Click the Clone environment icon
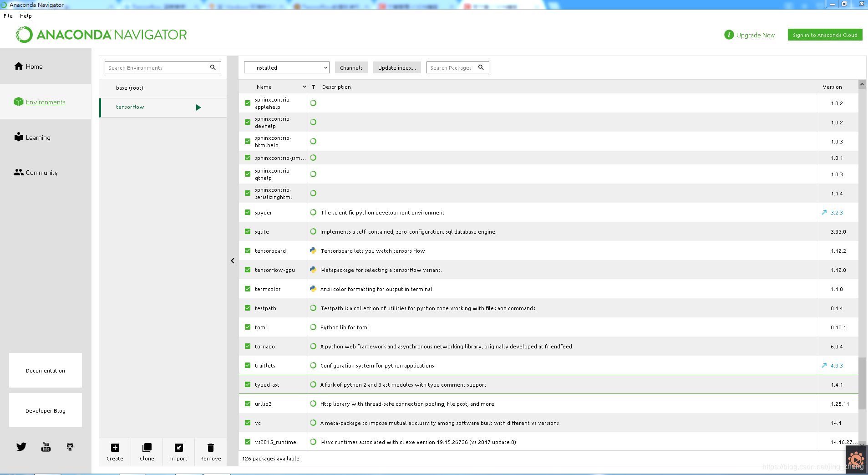This screenshot has width=868, height=475. point(147,448)
